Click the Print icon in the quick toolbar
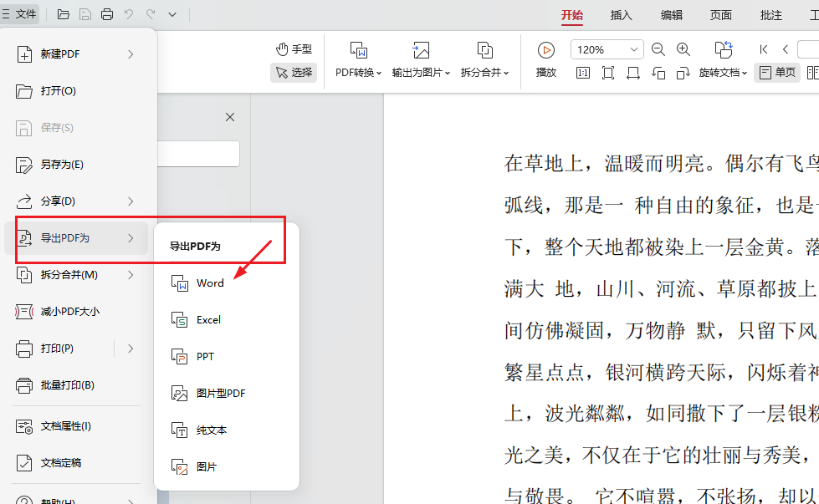 click(x=107, y=13)
